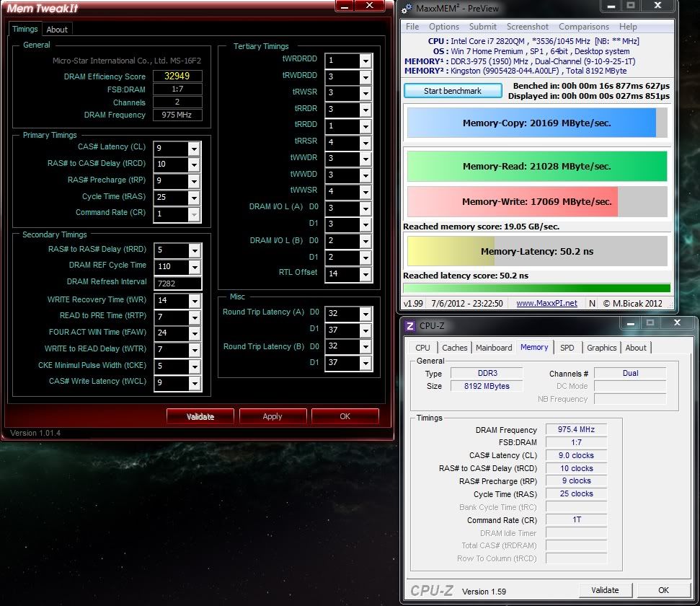
Task: Open CAS# Write Latency (tWCL) dropdown
Action: tap(195, 383)
